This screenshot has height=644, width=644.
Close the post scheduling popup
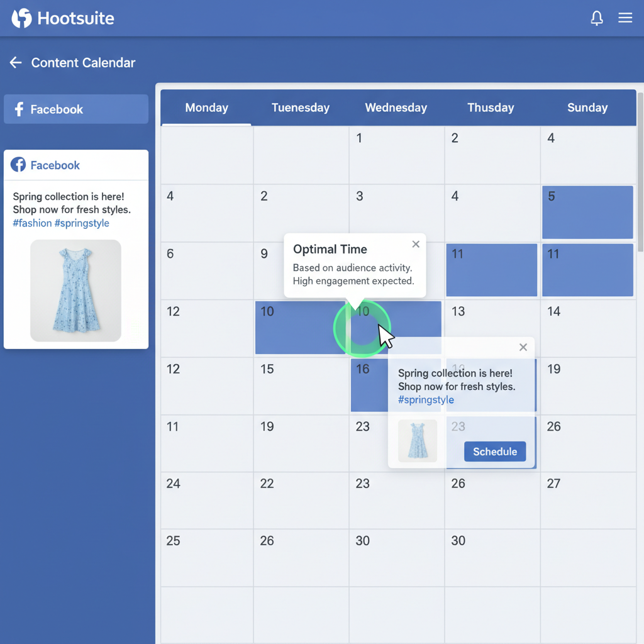tap(523, 347)
